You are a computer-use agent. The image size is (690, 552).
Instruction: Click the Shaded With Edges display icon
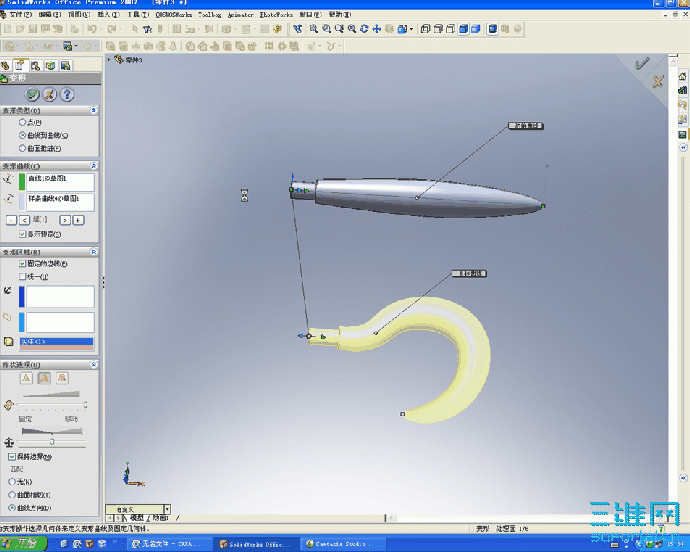463,29
